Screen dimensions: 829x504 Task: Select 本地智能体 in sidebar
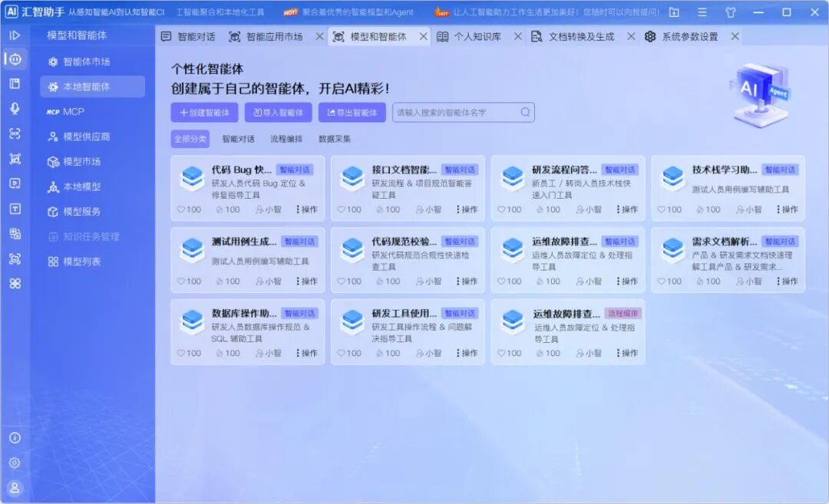click(x=93, y=87)
